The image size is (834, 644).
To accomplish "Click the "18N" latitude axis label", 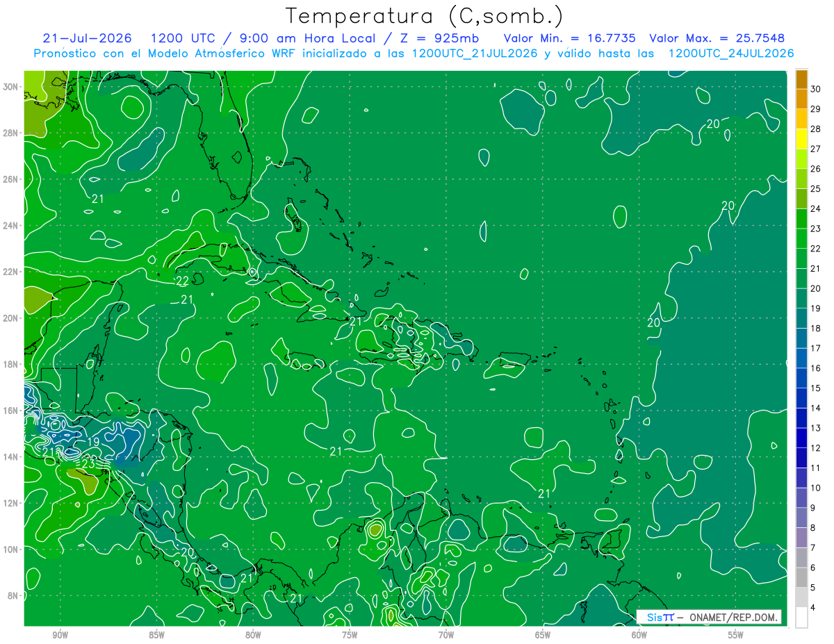I will pos(11,364).
